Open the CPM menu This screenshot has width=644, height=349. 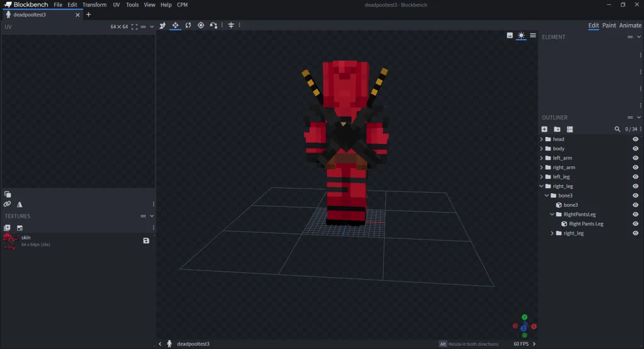coord(182,4)
